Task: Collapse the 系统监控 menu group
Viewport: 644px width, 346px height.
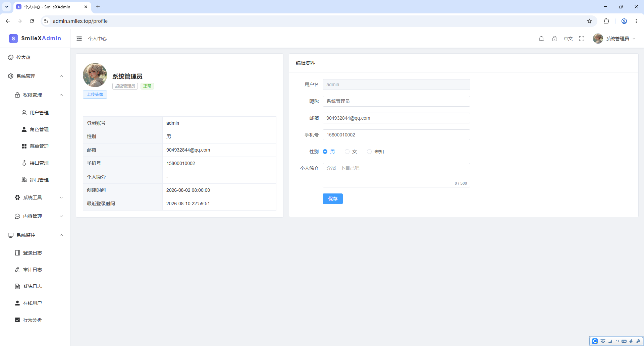Action: point(35,235)
